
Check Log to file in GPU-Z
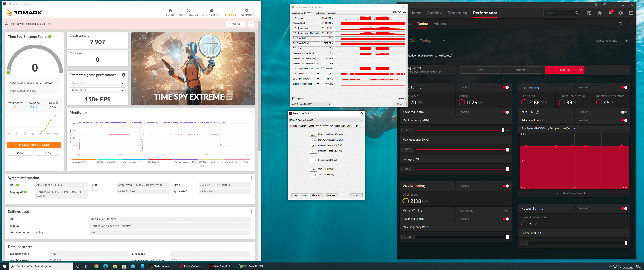(x=294, y=98)
